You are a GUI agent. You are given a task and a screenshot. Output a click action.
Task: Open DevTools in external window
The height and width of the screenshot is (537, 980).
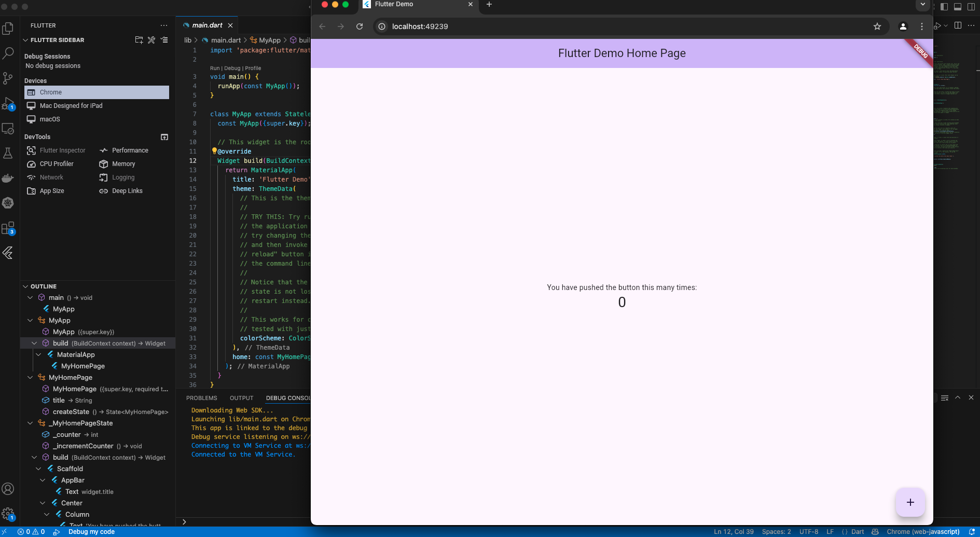164,137
